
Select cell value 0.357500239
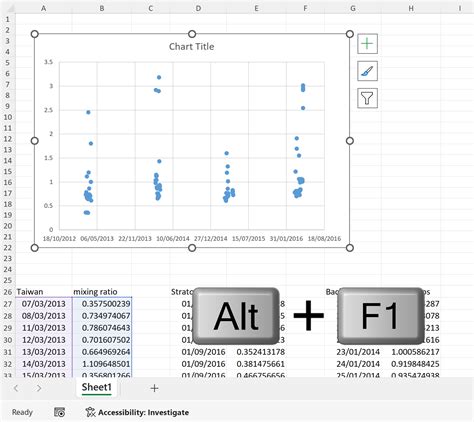102,304
